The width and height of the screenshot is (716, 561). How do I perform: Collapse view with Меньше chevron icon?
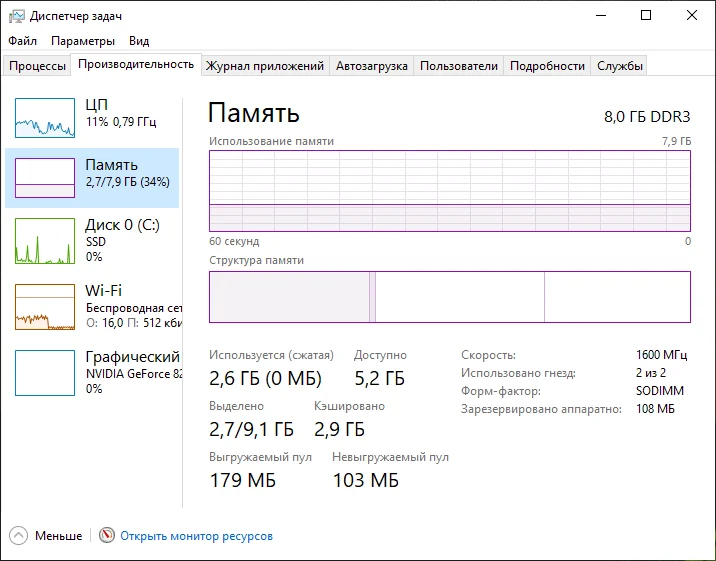[x=19, y=536]
